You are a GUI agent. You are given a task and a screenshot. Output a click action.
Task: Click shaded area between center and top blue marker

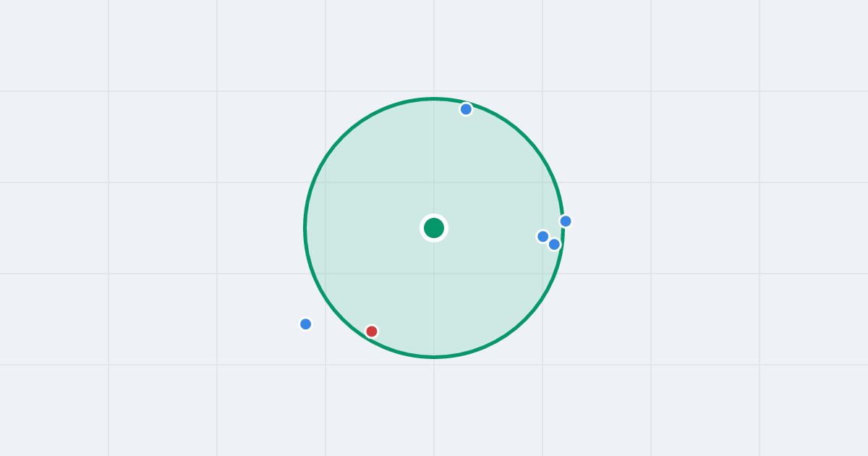(450, 169)
